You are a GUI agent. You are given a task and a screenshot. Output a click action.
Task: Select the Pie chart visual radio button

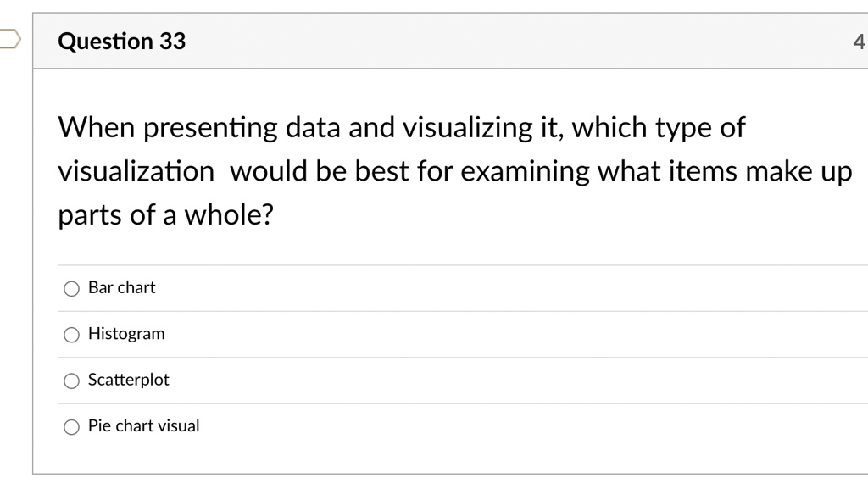tap(71, 426)
